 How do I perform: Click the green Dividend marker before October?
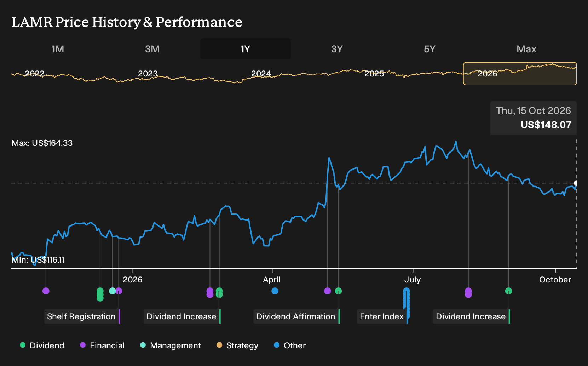coord(508,291)
